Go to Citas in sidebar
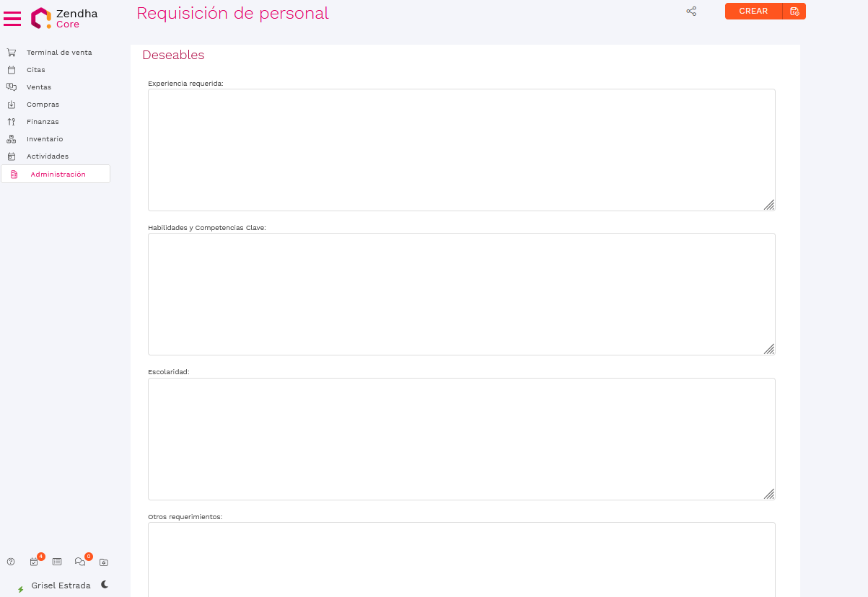 click(35, 70)
